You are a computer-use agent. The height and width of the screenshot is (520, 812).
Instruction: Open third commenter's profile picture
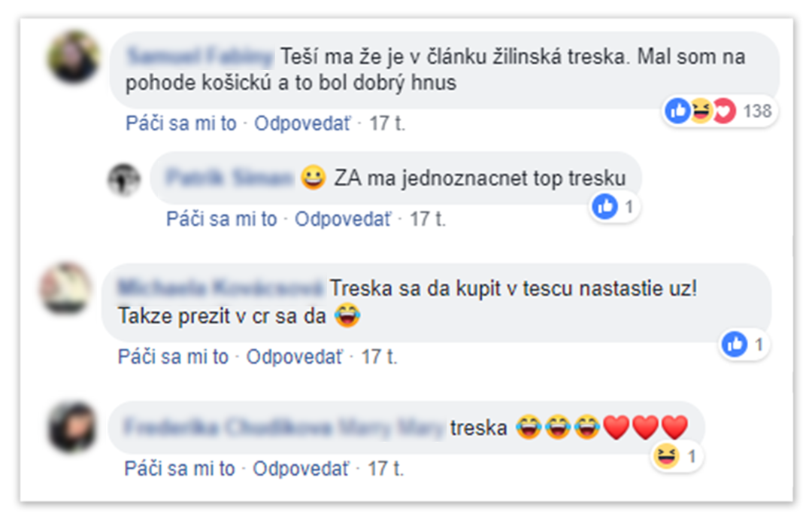click(x=66, y=287)
